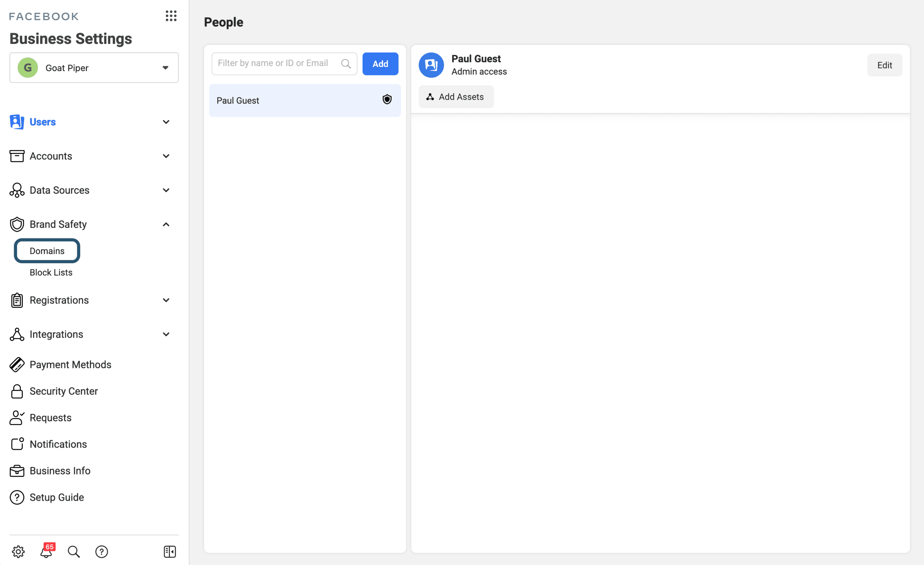Open the apps grid menu icon
The image size is (924, 565).
(x=171, y=16)
